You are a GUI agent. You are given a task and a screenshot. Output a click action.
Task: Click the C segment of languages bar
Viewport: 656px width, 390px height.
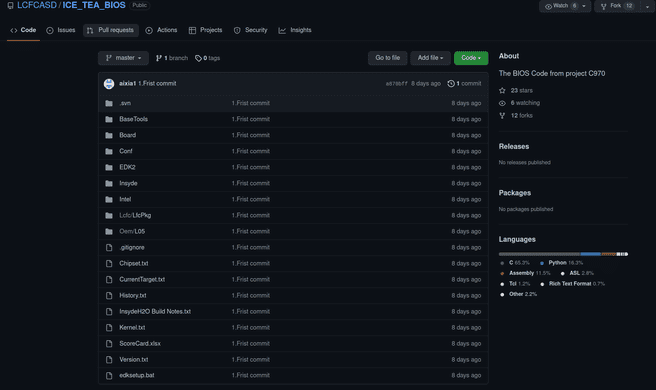pos(539,254)
